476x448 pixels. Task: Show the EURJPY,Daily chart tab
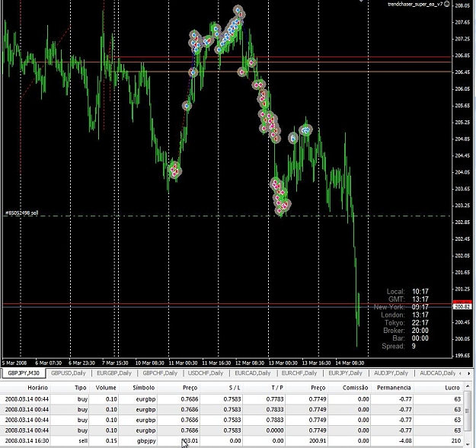coord(345,373)
